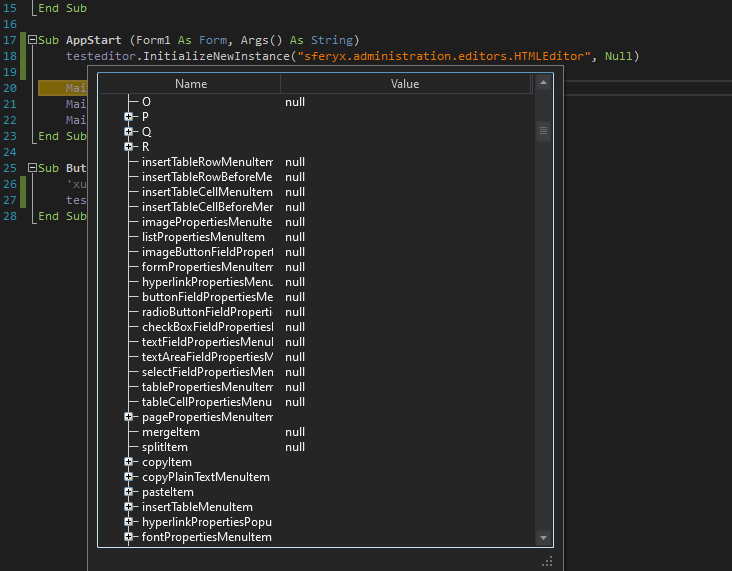Expand the pasteItem node

tap(128, 492)
